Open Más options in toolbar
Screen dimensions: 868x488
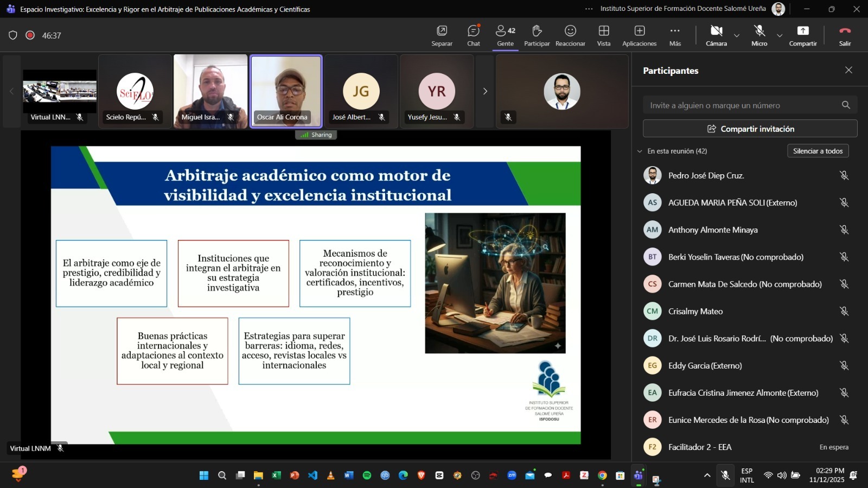[675, 35]
